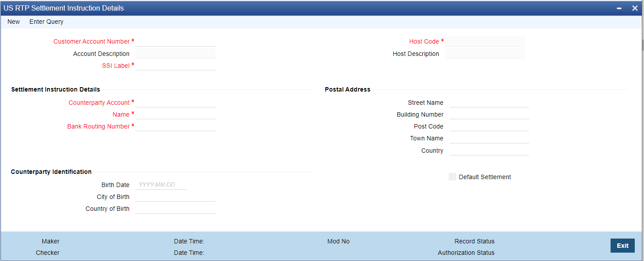Click the Town Name field
The width and height of the screenshot is (644, 261).
point(489,138)
